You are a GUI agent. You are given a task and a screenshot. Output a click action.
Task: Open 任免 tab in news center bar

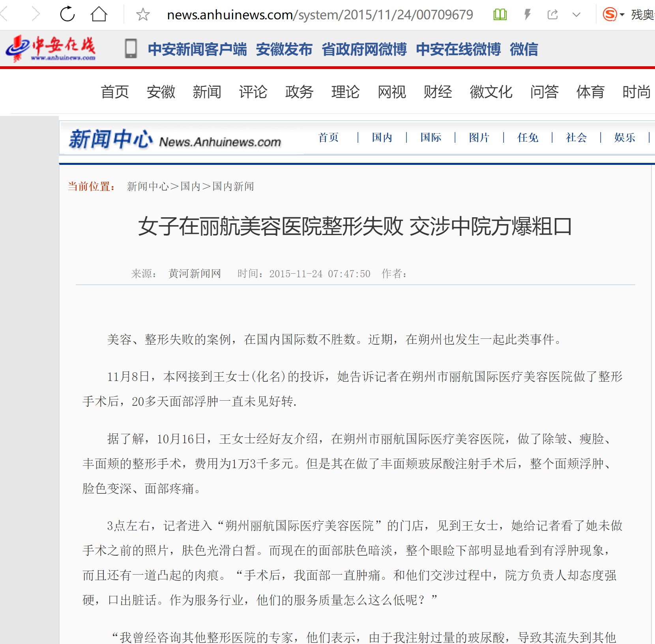click(x=528, y=138)
